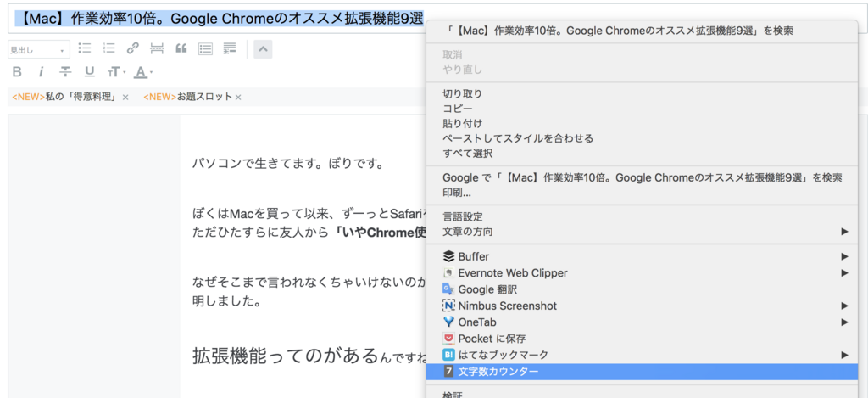The image size is (868, 398).
Task: Expand the OneTab submenu
Action: click(x=642, y=322)
